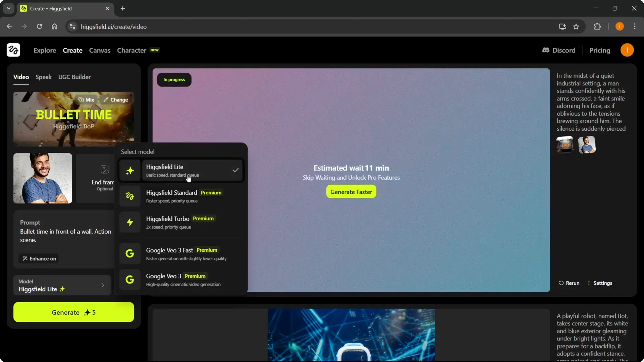Click the end frame image upload icon
Viewport: 644px width, 362px height.
click(105, 169)
